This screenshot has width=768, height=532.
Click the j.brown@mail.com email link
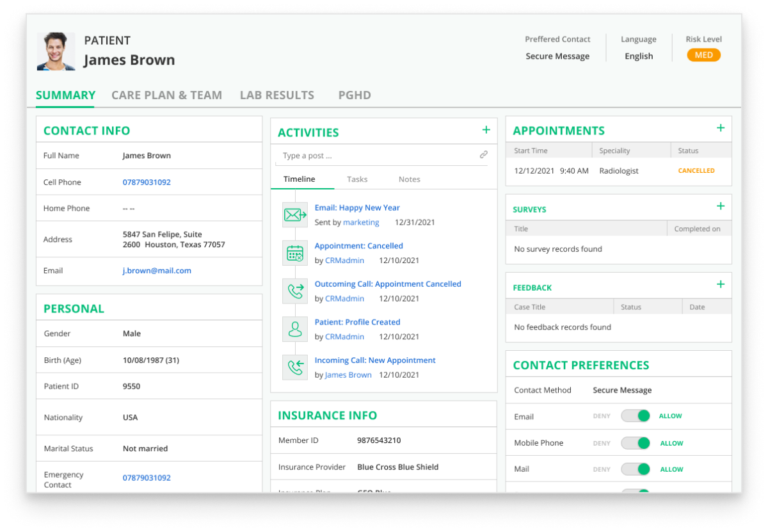tap(157, 271)
